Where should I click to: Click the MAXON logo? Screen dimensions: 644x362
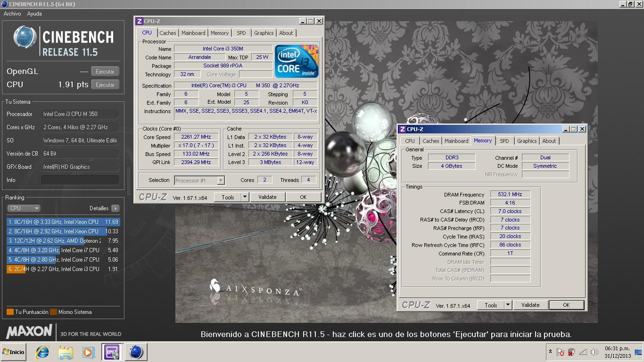pyautogui.click(x=29, y=331)
